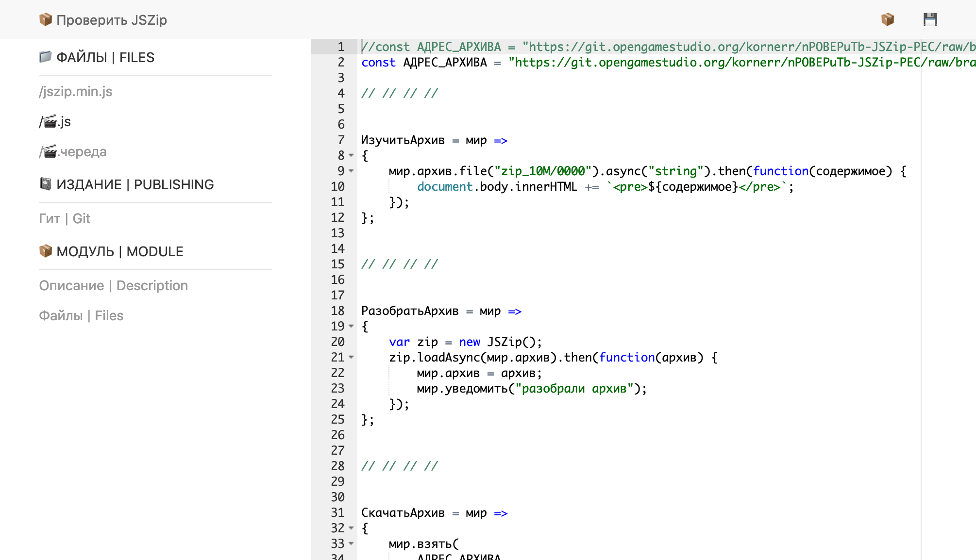The width and height of the screenshot is (976, 560).
Task: Collapse the code fold at line 9
Action: (351, 171)
